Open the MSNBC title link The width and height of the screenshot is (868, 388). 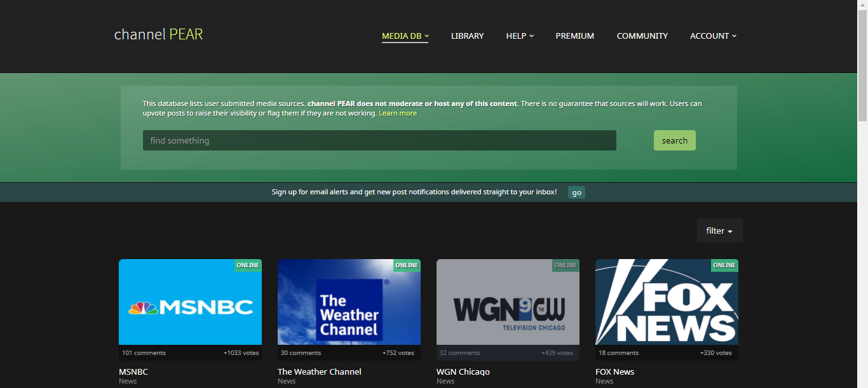(x=133, y=371)
